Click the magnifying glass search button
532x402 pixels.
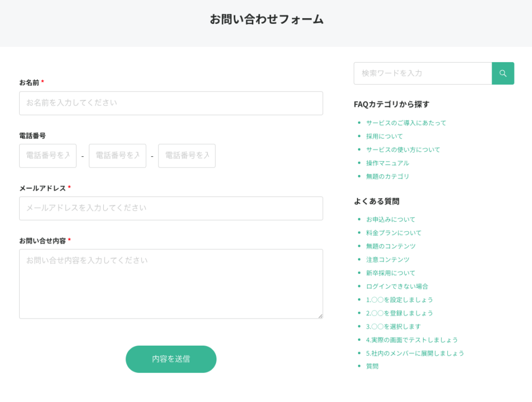[x=503, y=73]
